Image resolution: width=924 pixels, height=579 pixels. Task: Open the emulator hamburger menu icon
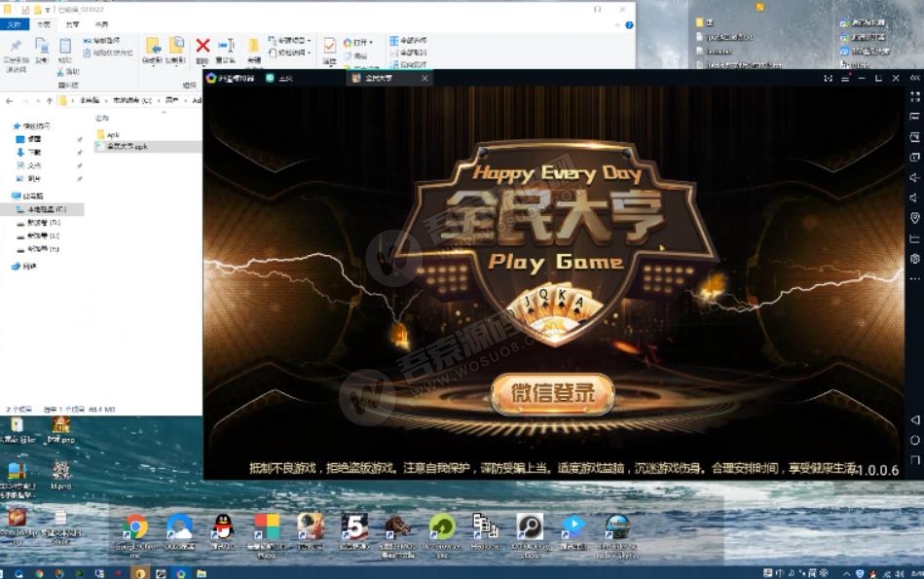point(846,78)
